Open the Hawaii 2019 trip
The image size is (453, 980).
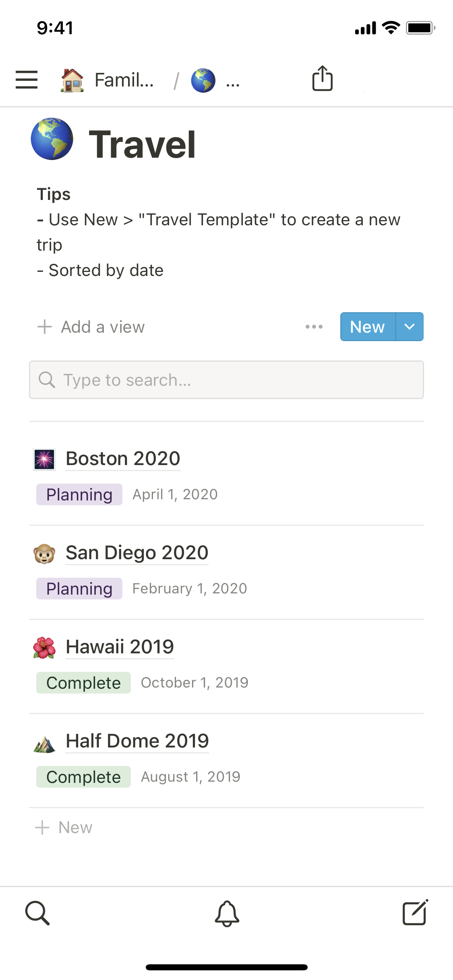pyautogui.click(x=120, y=647)
